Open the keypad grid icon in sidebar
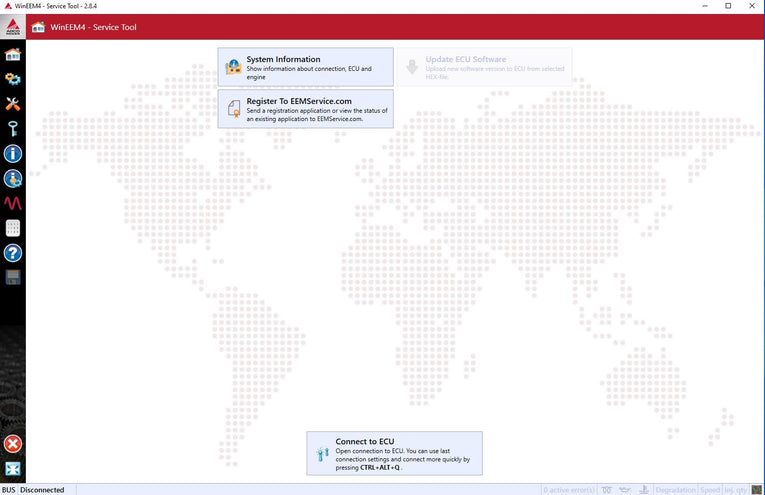The height and width of the screenshot is (495, 765). tap(13, 228)
